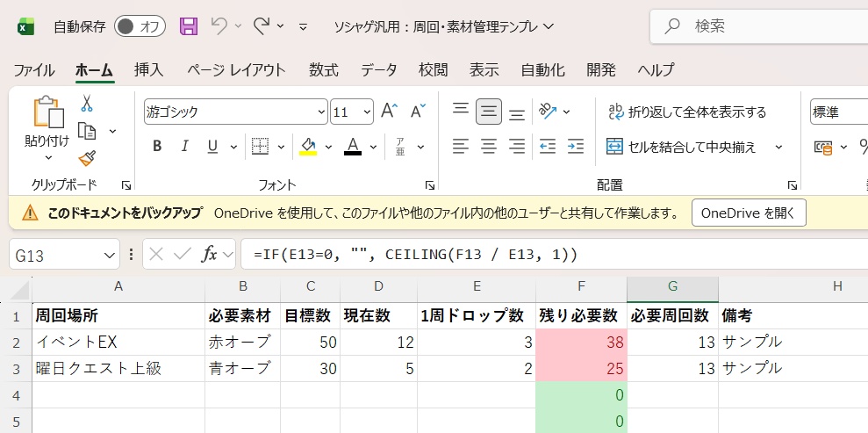
Task: Open the Quick Access Toolbar customize dropdown
Action: 303,26
